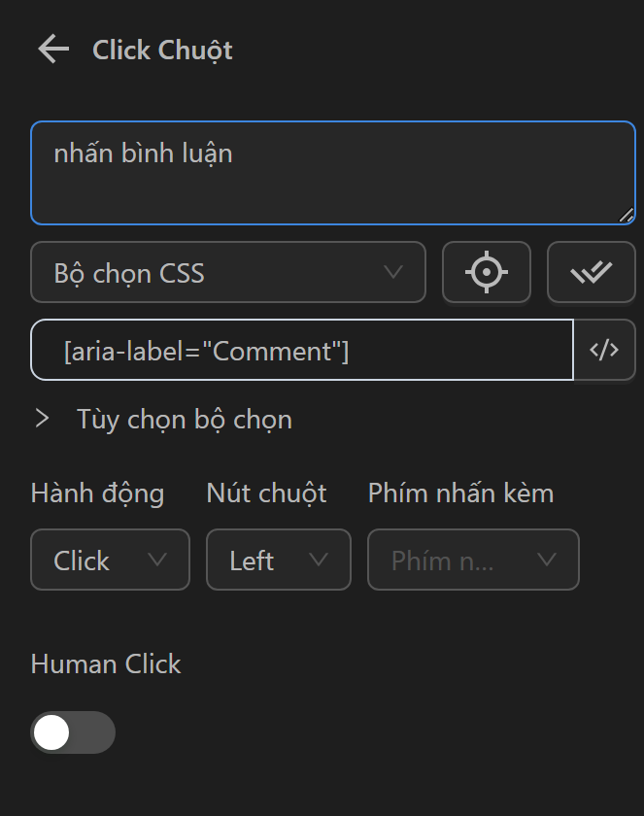Focus the "nhấn bình luận" description textarea
The image size is (644, 816).
pyautogui.click(x=332, y=173)
